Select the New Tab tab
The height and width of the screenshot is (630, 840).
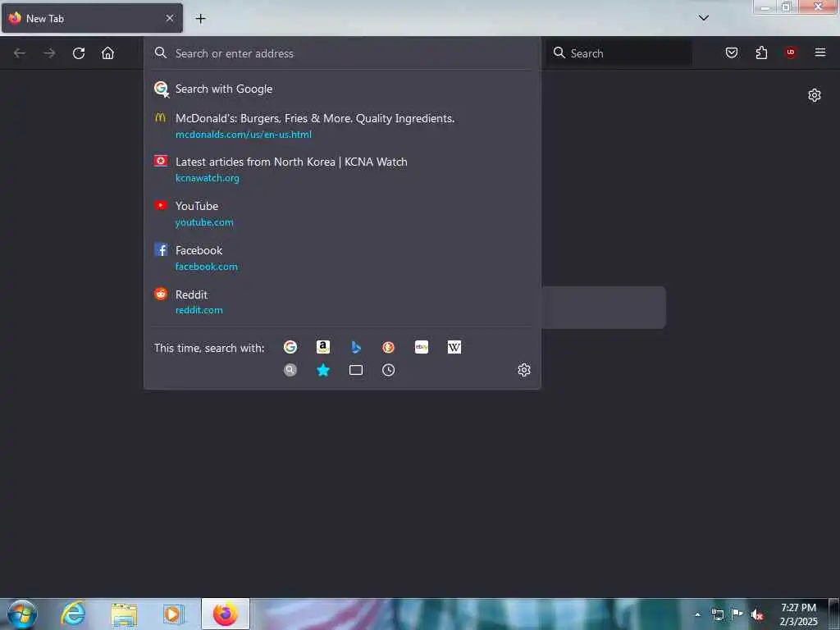coord(92,18)
